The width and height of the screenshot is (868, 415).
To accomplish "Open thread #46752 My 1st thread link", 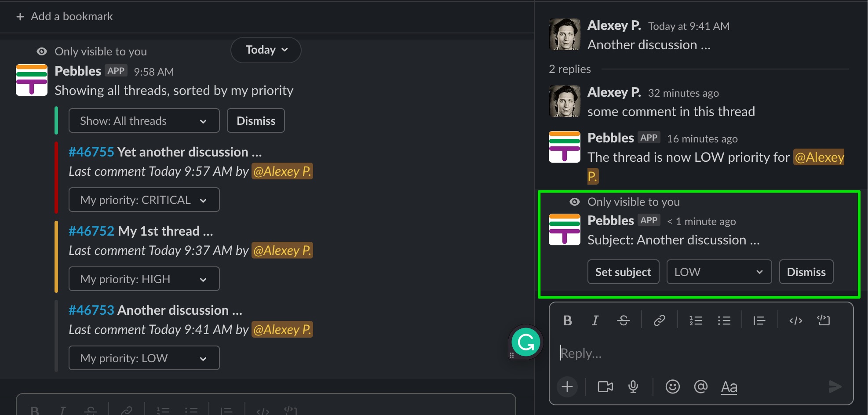I will coord(141,231).
